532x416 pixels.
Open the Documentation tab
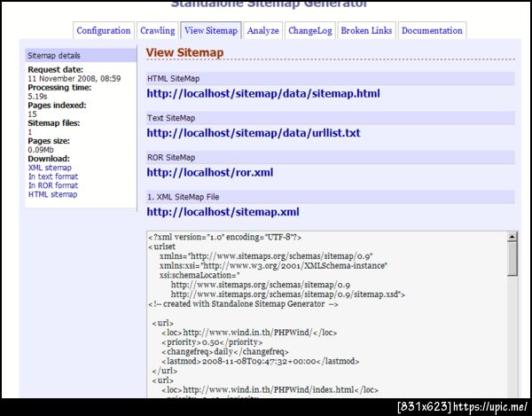point(432,30)
